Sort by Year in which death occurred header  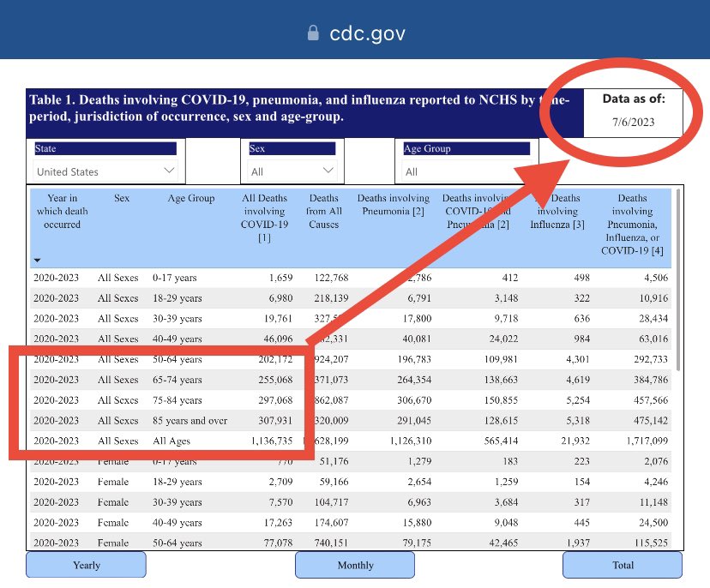click(62, 211)
